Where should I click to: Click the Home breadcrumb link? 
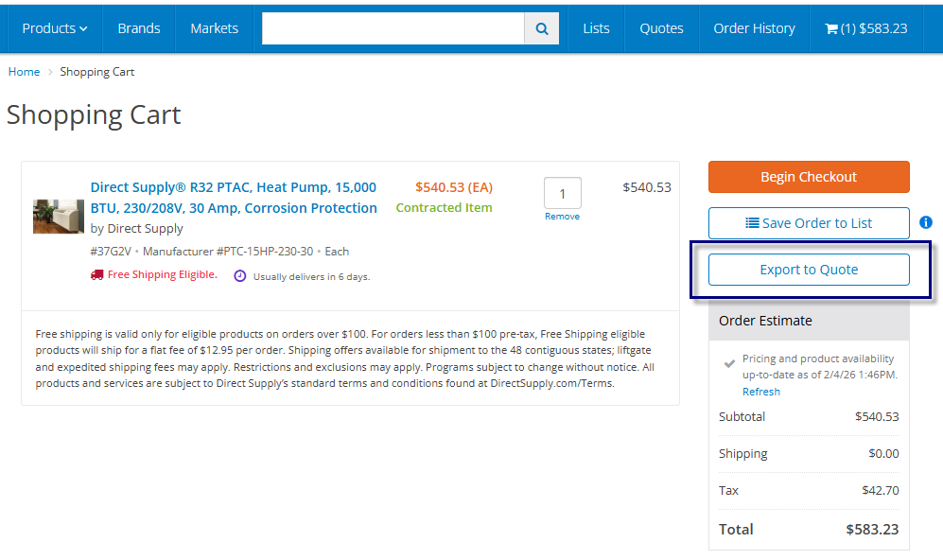[24, 72]
